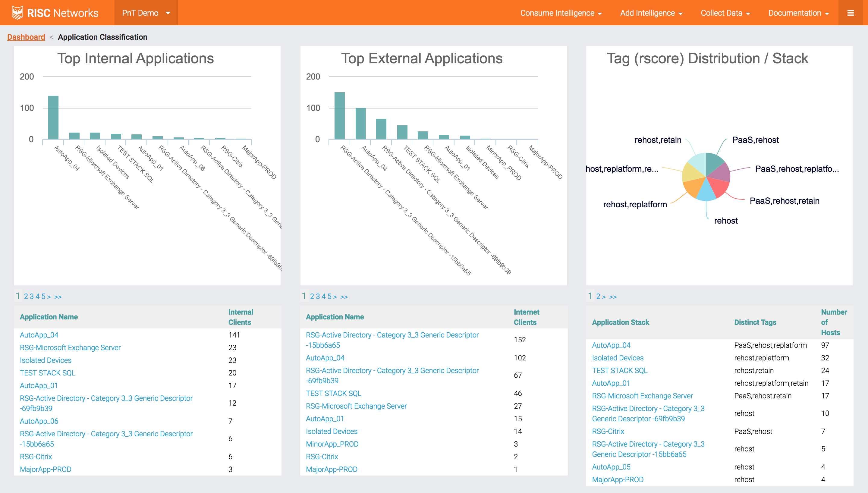
Task: Go back to the Dashboard breadcrumb
Action: tap(26, 37)
